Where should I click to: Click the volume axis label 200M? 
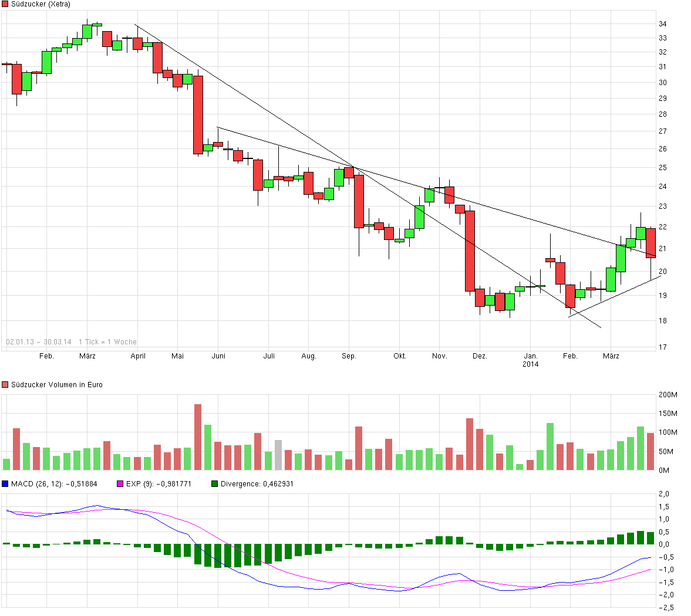[x=668, y=395]
